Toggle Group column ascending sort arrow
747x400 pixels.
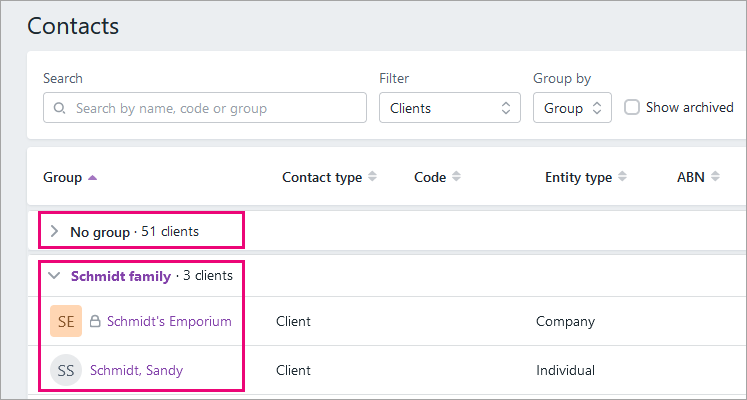coord(93,178)
